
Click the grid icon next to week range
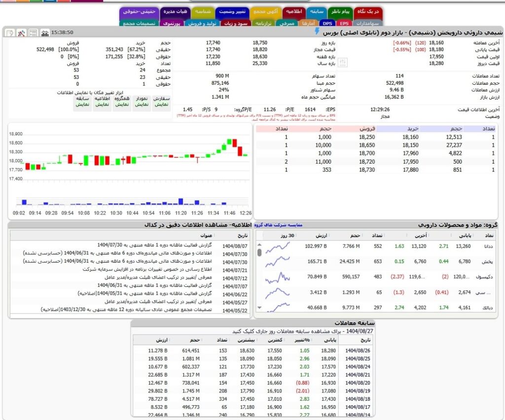point(343,63)
